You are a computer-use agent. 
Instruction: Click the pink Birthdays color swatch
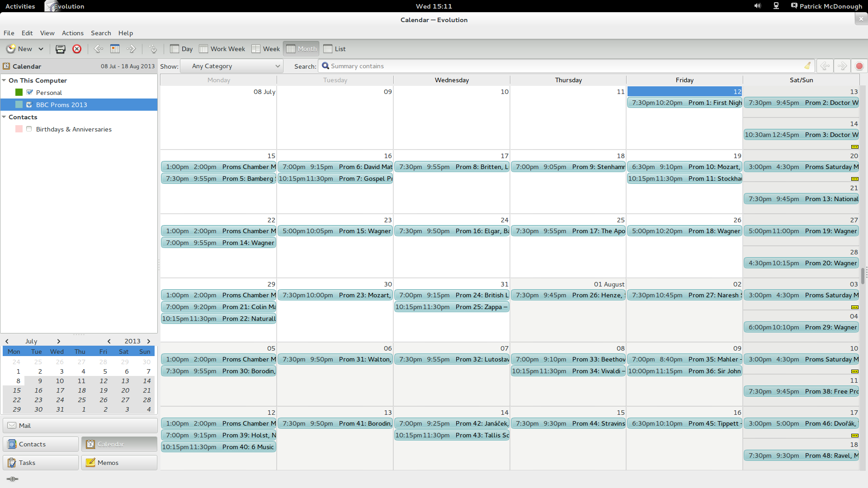point(19,129)
